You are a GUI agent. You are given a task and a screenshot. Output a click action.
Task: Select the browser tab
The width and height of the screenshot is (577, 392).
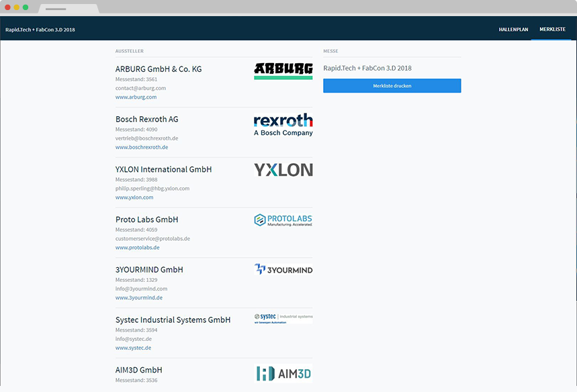pos(68,9)
